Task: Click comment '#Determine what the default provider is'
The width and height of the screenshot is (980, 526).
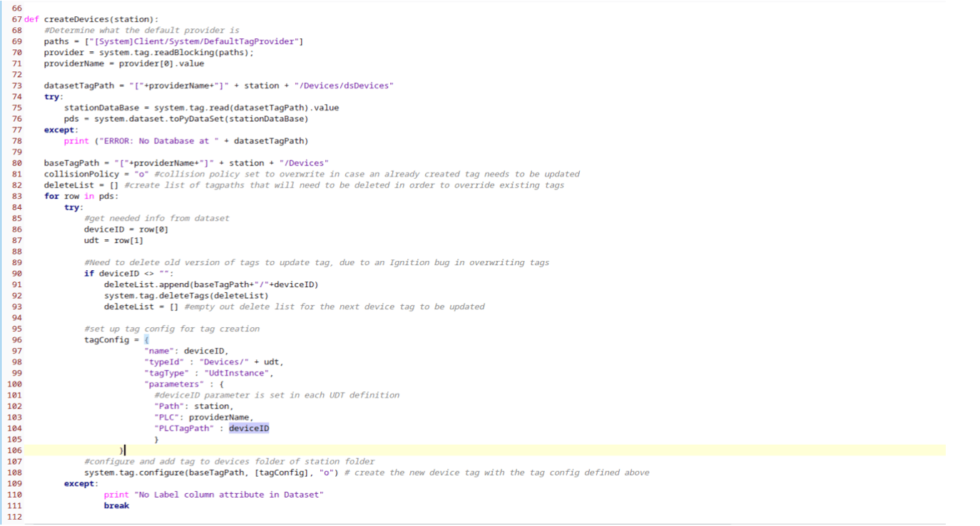Action: point(142,31)
